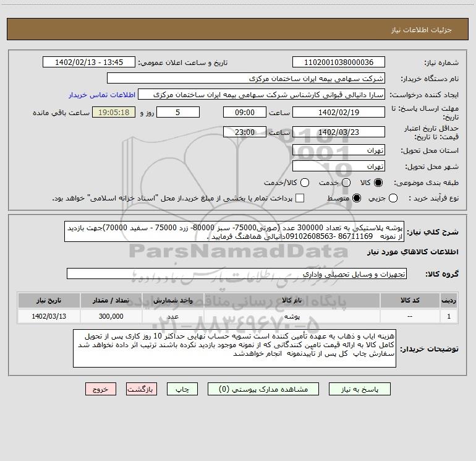The width and height of the screenshot is (476, 461).
Task: Choose the متوسط purchase type radio
Action: (x=357, y=198)
